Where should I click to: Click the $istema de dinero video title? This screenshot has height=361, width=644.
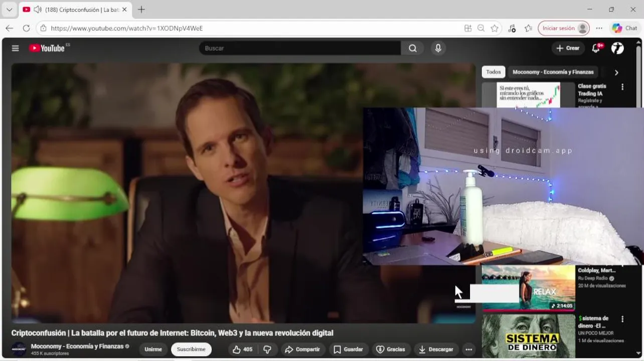593,322
